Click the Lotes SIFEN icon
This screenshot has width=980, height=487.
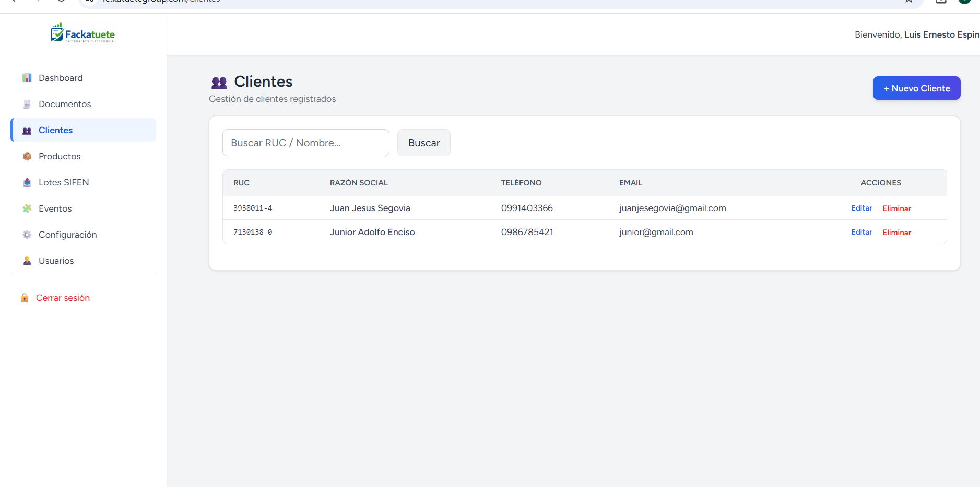27,182
